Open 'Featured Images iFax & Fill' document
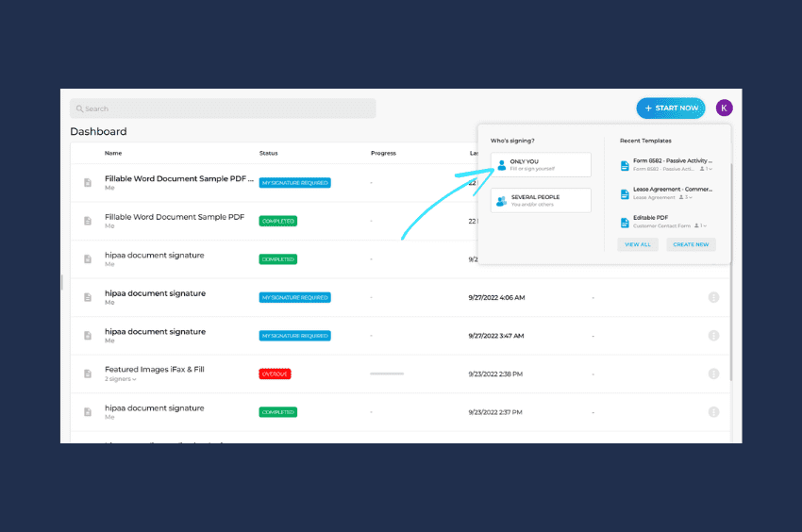Screen dimensions: 802x532 coord(155,370)
